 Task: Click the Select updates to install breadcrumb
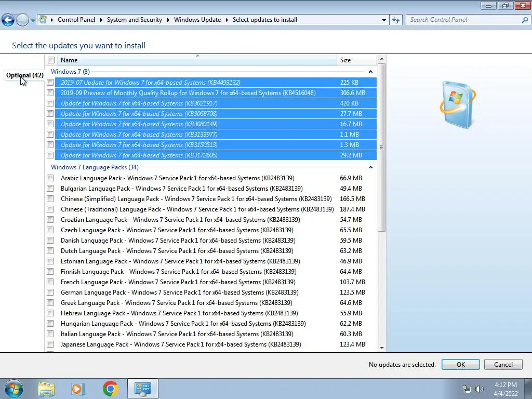coord(264,20)
